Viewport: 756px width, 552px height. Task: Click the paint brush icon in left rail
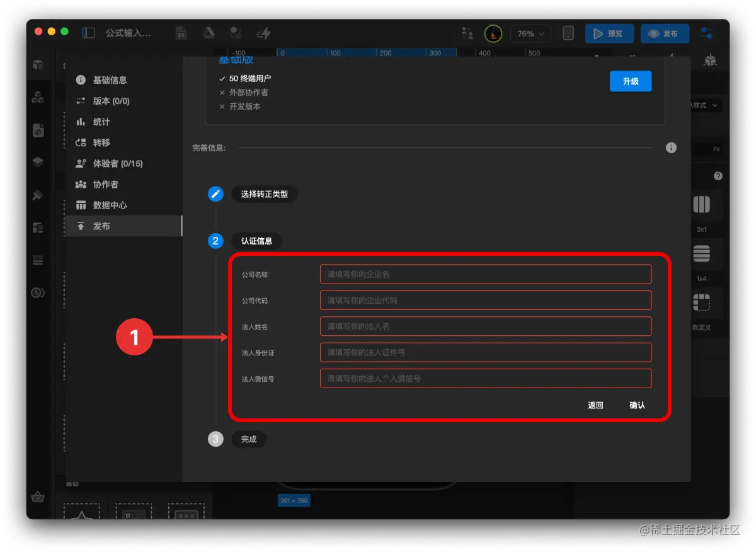tap(38, 195)
